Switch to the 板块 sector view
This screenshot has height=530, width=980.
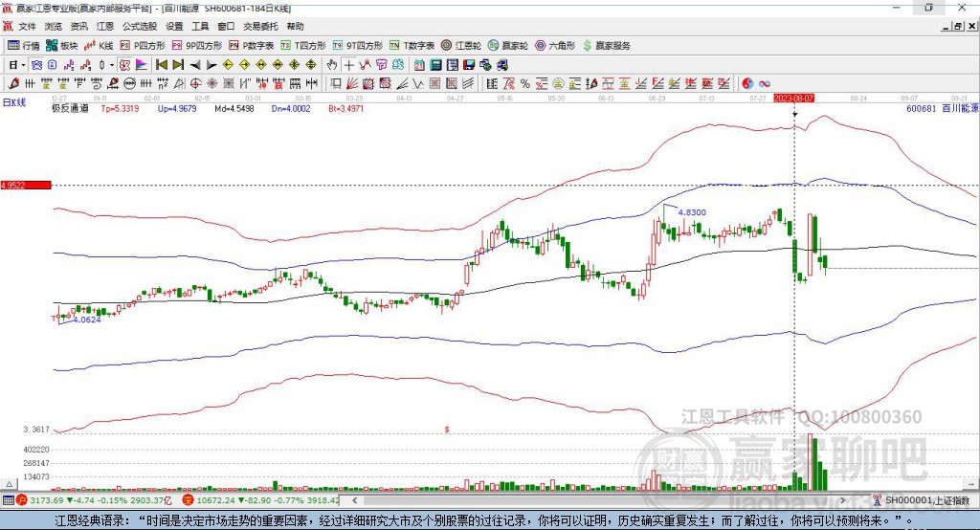pos(62,46)
